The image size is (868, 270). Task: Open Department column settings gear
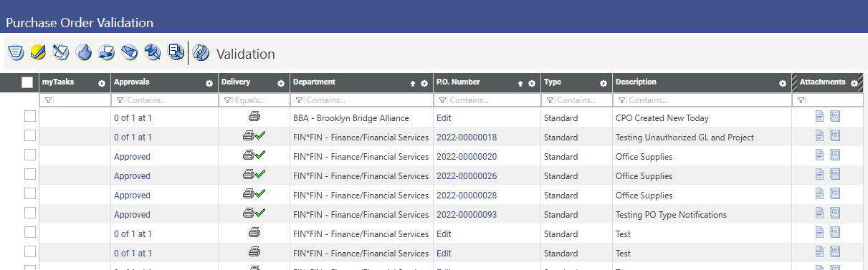[424, 83]
